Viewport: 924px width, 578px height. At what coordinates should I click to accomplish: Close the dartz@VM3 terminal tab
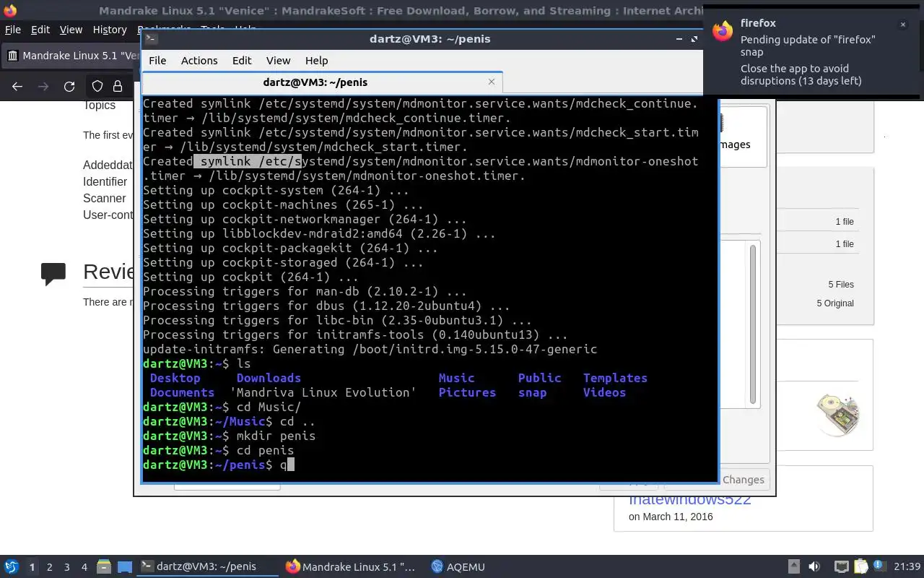[x=492, y=82]
